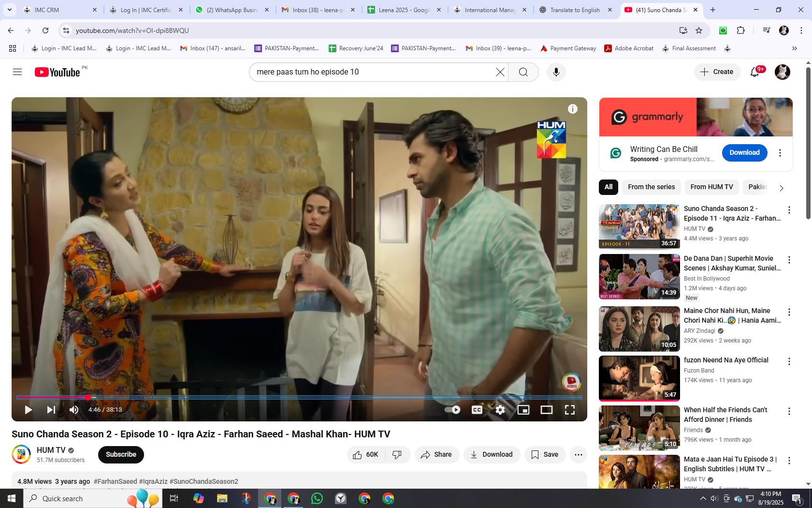Show more filter chips arrow

click(782, 188)
